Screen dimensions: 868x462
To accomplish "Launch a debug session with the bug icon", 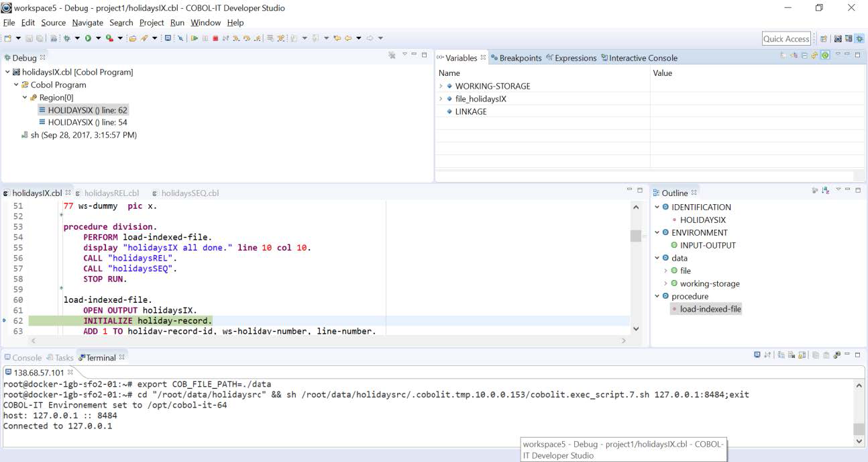I will point(67,38).
